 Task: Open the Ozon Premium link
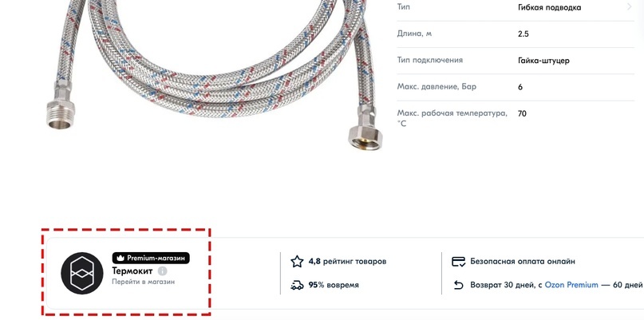tap(571, 285)
